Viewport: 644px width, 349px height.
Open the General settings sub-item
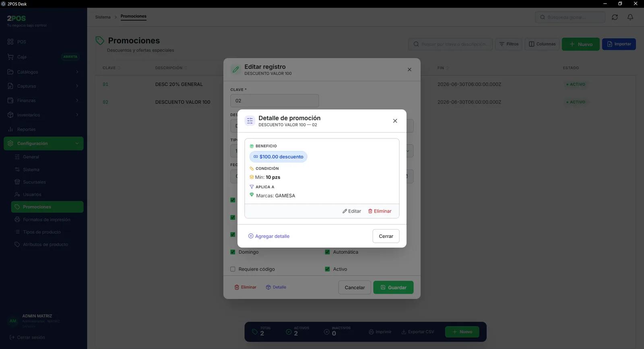pyautogui.click(x=47, y=157)
